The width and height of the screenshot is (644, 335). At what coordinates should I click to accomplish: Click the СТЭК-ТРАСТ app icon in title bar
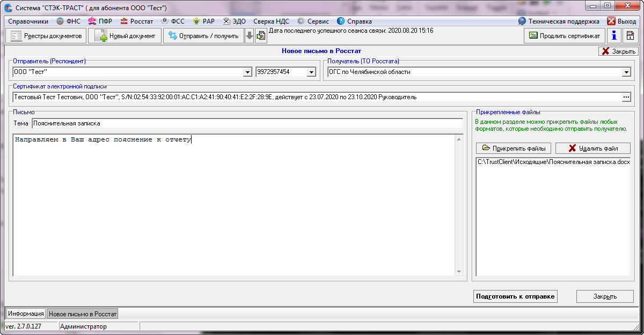(x=9, y=8)
